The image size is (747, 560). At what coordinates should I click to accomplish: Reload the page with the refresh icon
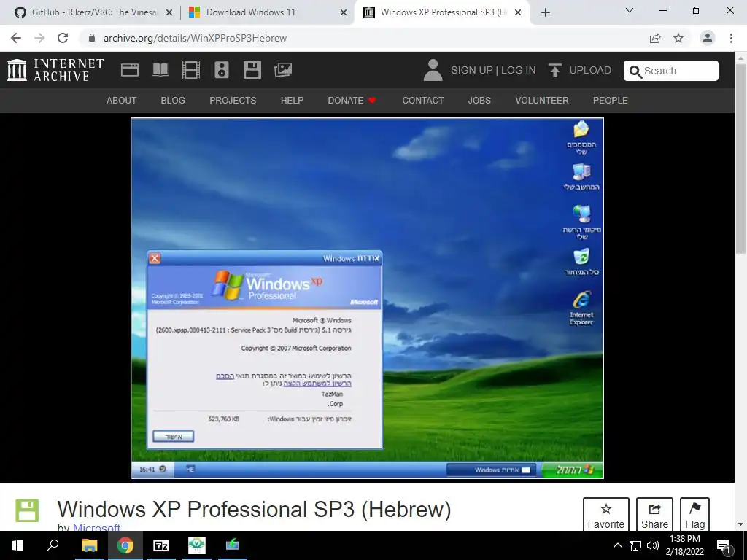point(63,38)
